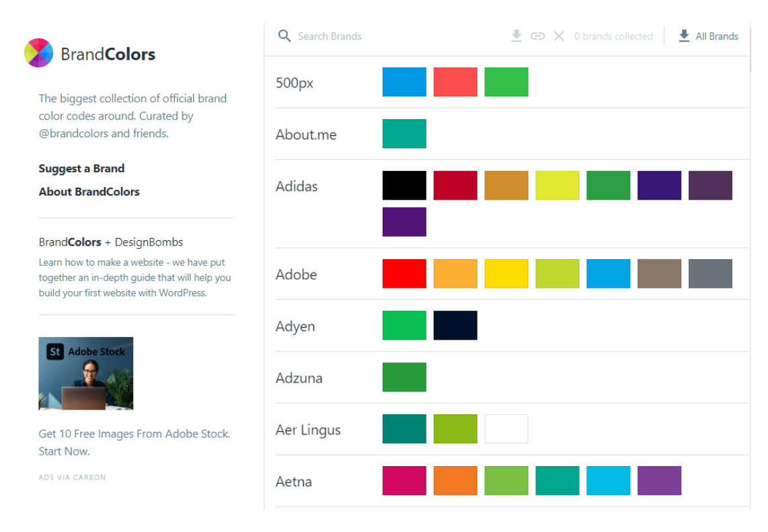Select Adyen's dark navy swatch
The image size is (768, 532).
[x=455, y=326]
